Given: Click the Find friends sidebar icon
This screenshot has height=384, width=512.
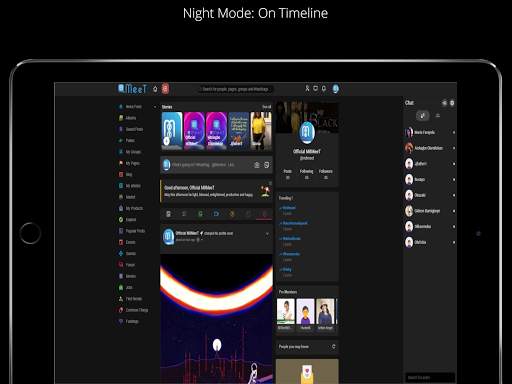Looking at the screenshot, I should coord(121,299).
